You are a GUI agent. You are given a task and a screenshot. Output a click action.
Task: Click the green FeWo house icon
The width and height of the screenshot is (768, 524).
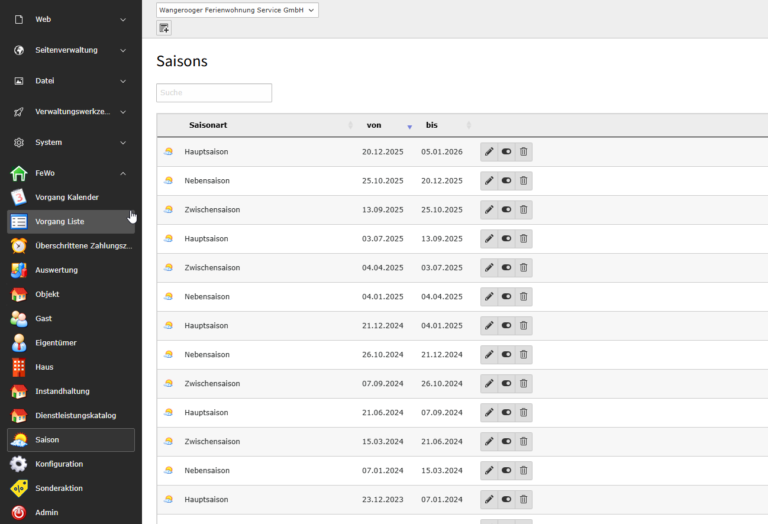click(19, 173)
